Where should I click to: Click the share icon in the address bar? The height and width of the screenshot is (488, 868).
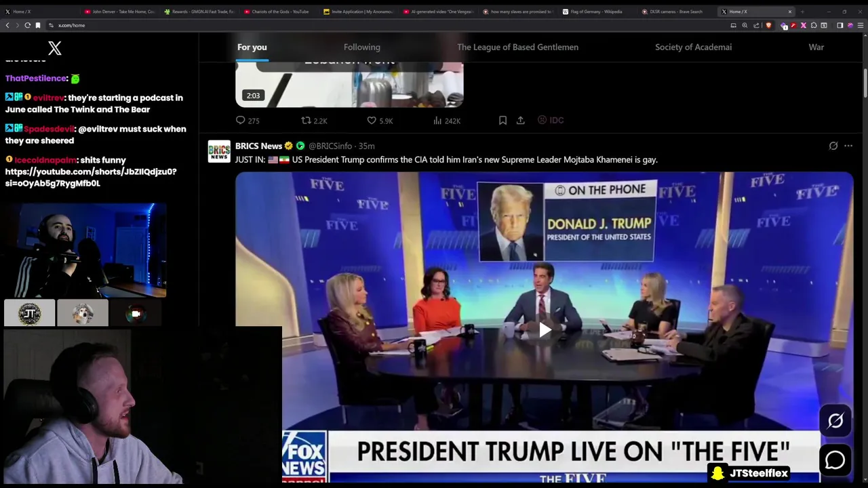pos(756,25)
